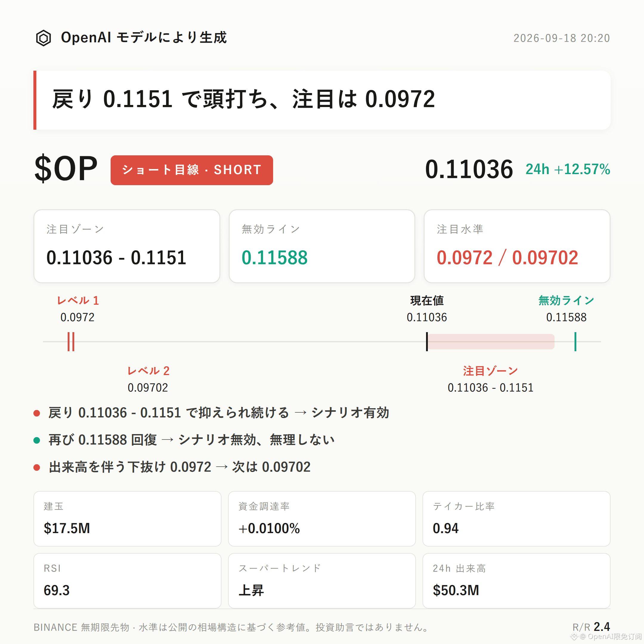Click the black 現在値 marker on the scale
Viewport: 644px width, 644px height.
(427, 342)
